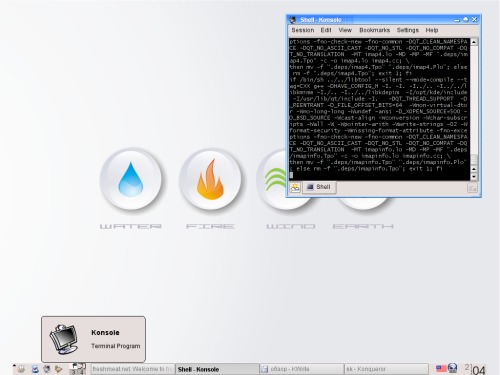Select the Shell tab in Konsole
This screenshot has height=375, width=500.
click(x=319, y=187)
